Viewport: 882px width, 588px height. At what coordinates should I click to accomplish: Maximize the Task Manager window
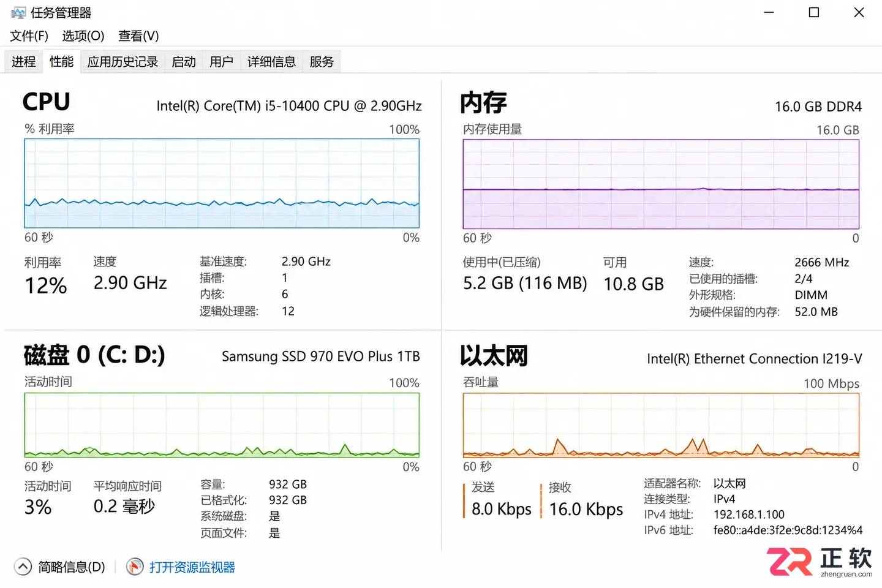click(x=814, y=12)
